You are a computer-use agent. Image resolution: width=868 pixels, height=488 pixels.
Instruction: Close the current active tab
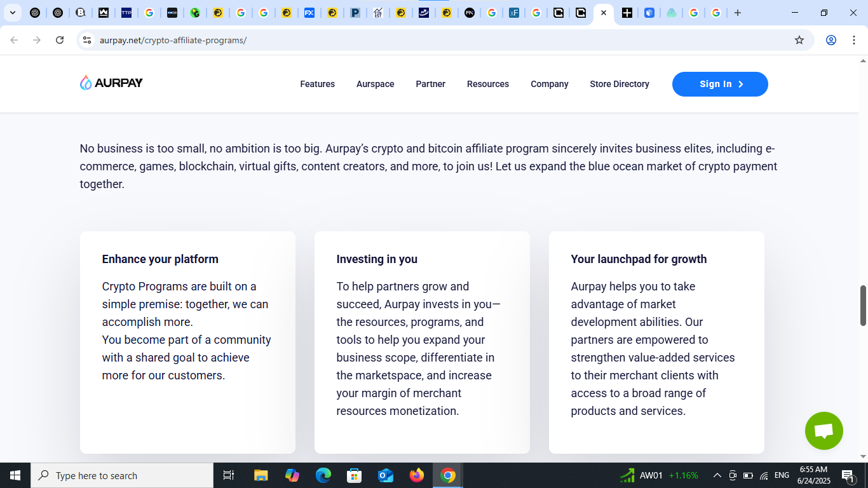coord(604,13)
